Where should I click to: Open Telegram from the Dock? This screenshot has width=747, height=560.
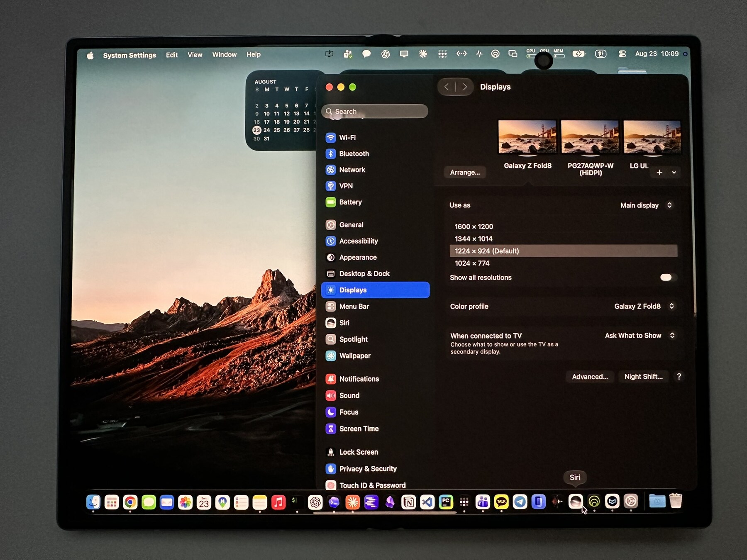point(520,502)
